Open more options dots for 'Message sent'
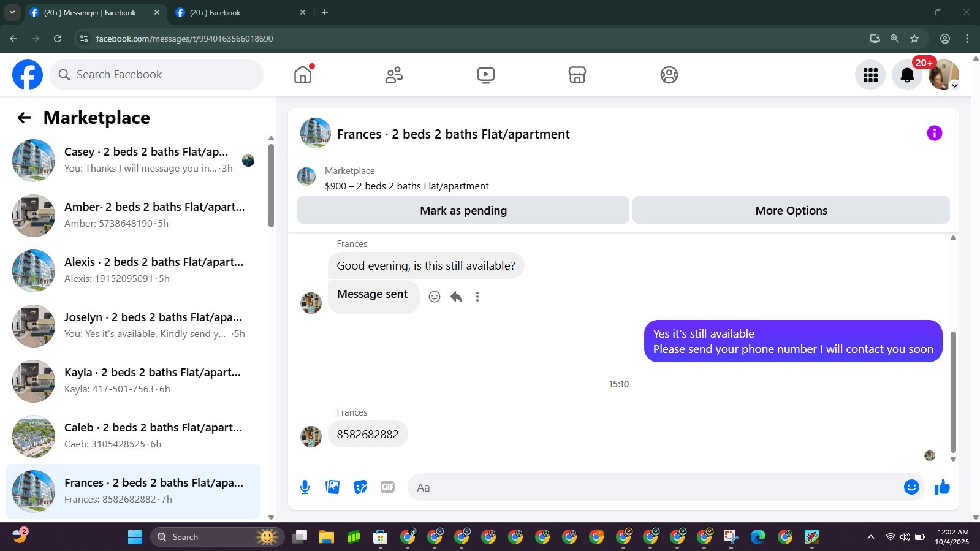This screenshot has height=551, width=980. point(477,297)
